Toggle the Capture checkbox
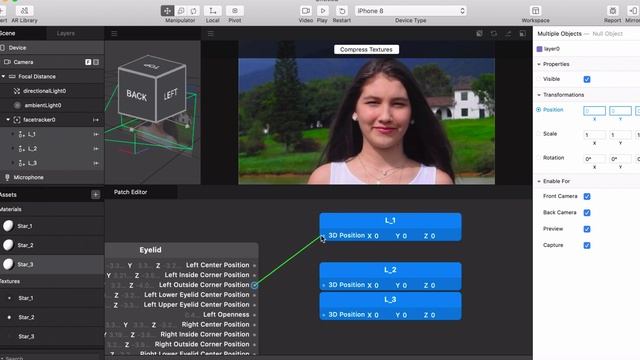The height and width of the screenshot is (360, 640). pyautogui.click(x=587, y=245)
